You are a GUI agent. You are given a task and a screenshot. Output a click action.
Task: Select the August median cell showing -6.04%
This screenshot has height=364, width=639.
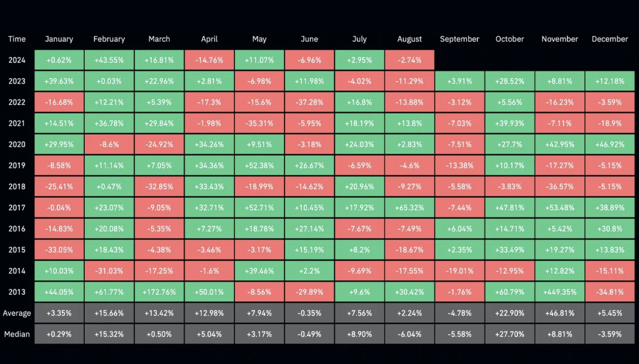pyautogui.click(x=409, y=334)
